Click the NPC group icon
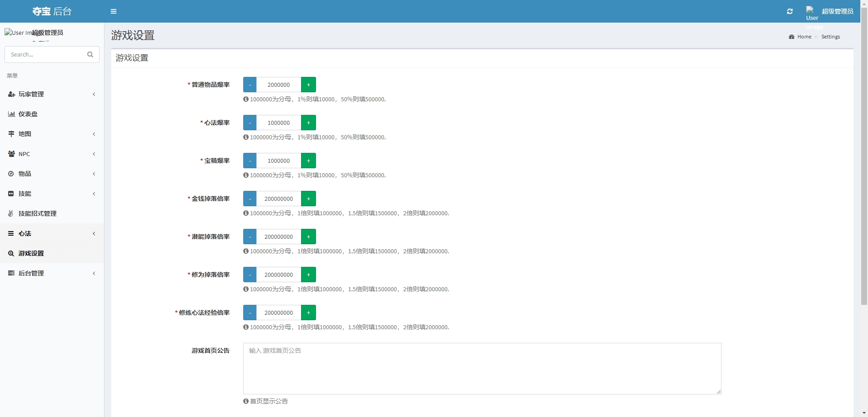Screen dimensions: 868x417 [x=11, y=154]
